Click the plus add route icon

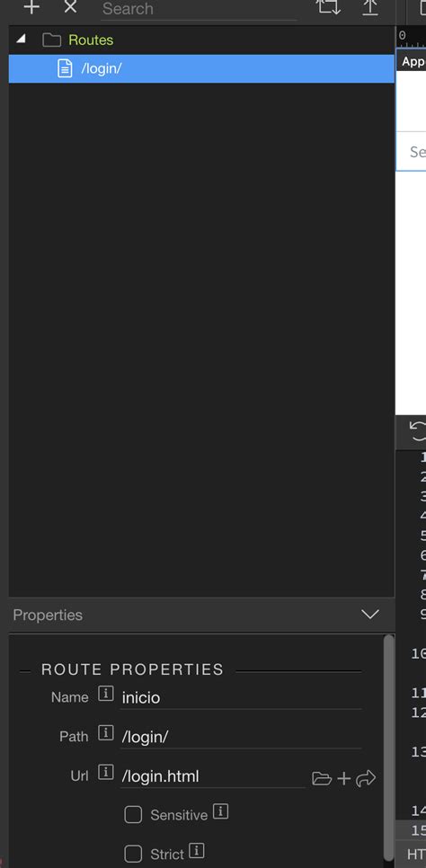coord(31,7)
